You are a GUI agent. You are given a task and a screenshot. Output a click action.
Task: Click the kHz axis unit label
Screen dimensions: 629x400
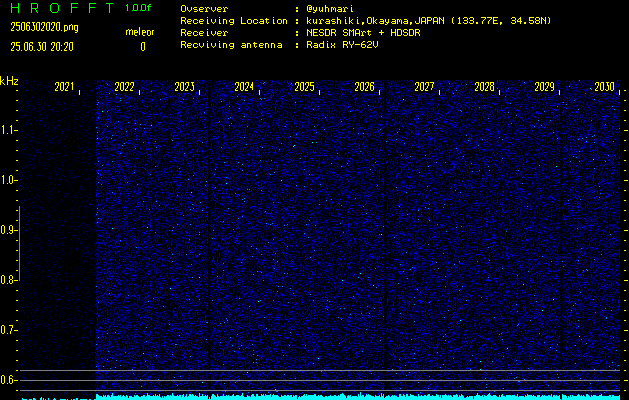9,81
